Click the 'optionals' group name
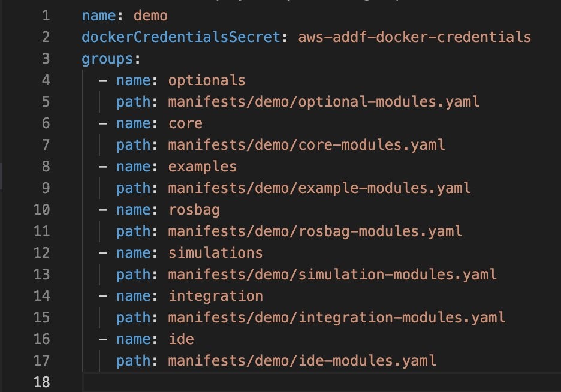Image resolution: width=561 pixels, height=392 pixels. (207, 80)
